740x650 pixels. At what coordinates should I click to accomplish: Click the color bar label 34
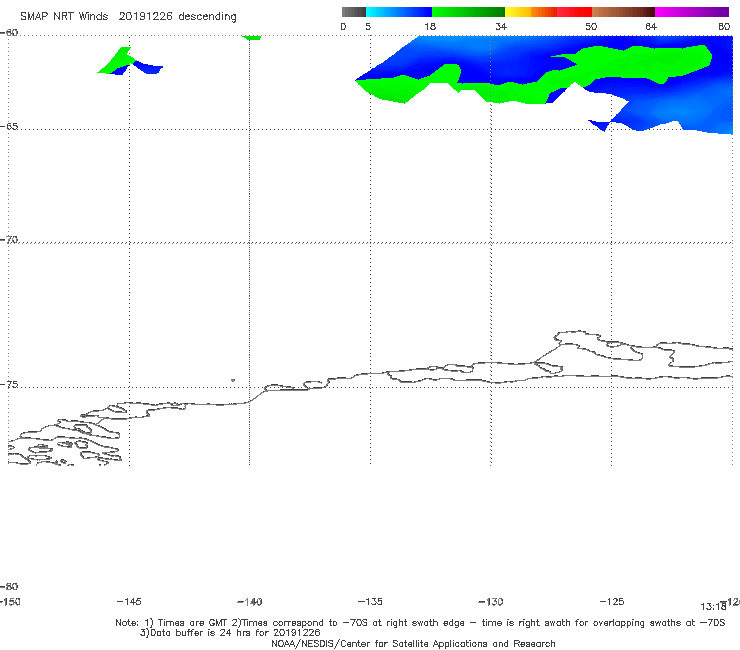pos(501,26)
